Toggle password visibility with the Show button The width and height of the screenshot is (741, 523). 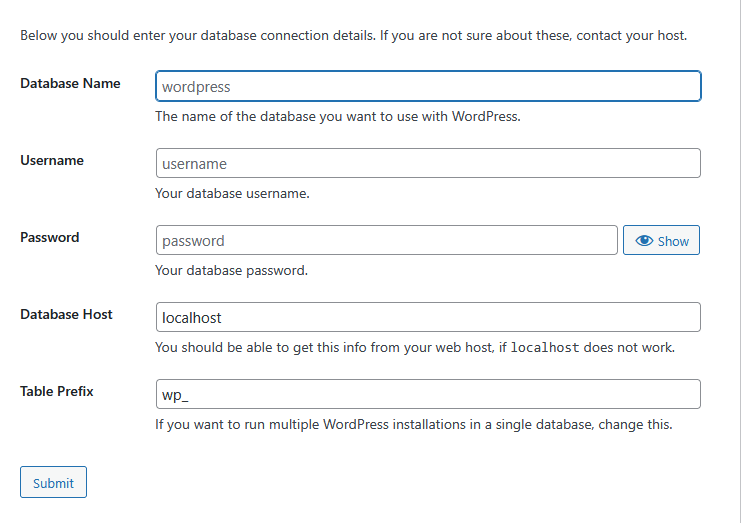click(x=661, y=240)
